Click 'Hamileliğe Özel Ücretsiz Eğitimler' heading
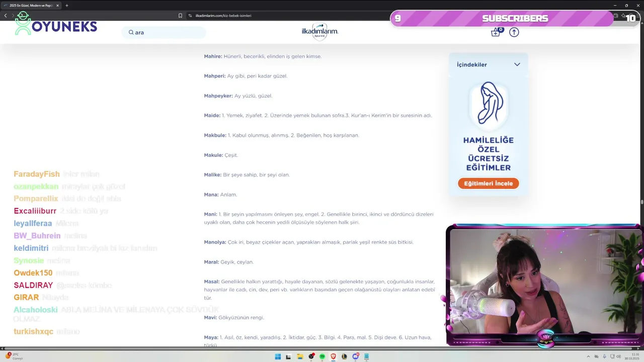The image size is (644, 362). pyautogui.click(x=488, y=154)
